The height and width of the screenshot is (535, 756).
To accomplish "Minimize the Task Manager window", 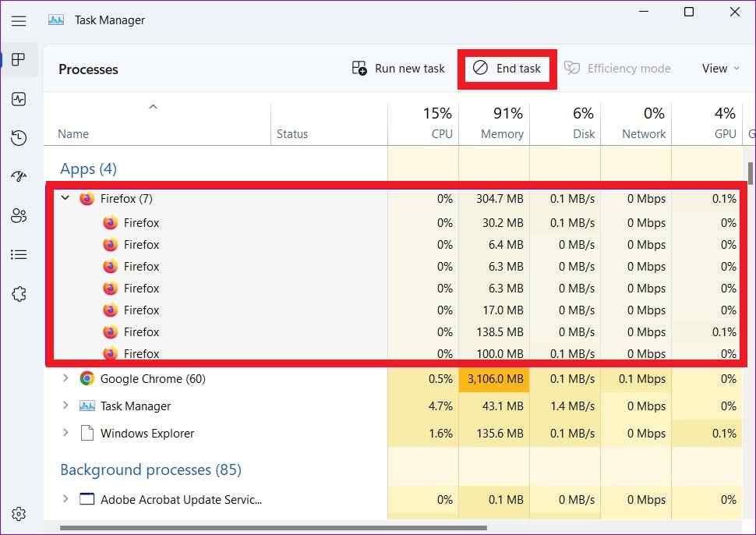I will point(643,12).
